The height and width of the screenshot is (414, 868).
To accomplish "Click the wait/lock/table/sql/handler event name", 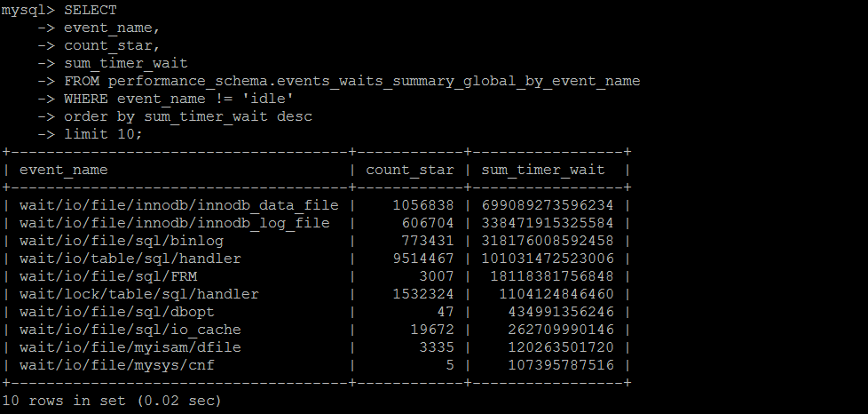I will click(139, 294).
